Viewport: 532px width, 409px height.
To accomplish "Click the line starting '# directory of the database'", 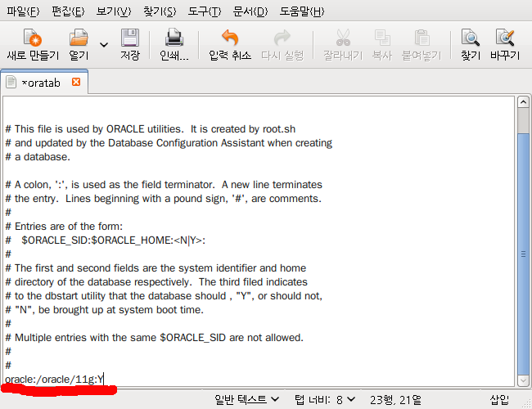I will (156, 282).
